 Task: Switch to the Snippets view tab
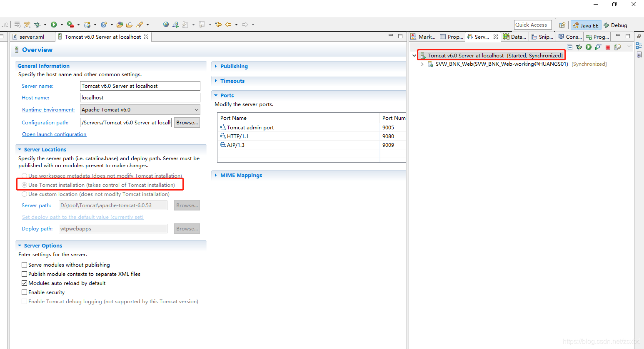pyautogui.click(x=543, y=37)
